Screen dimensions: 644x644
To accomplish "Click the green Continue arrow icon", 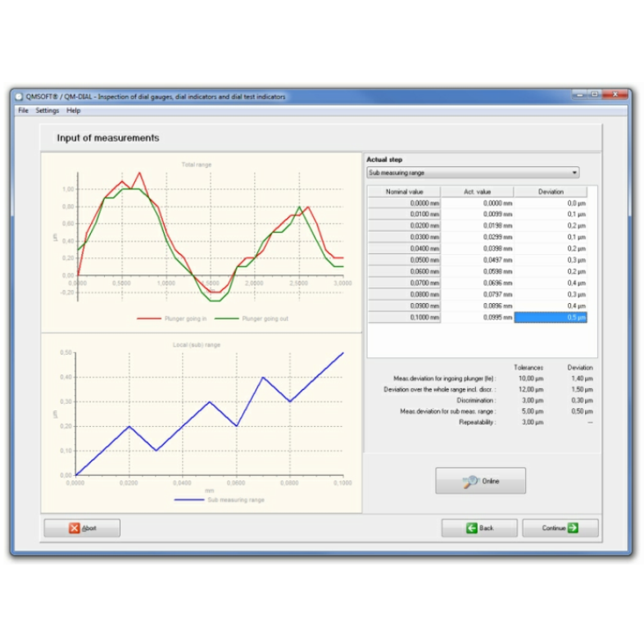I will coord(573,528).
